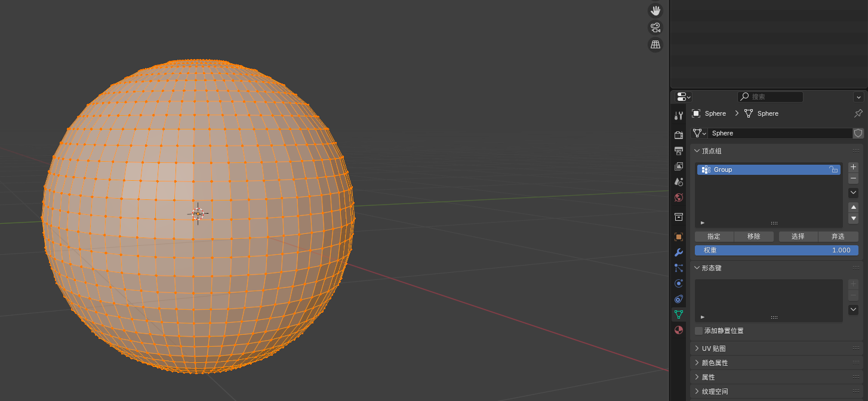Open the Tool properties tab
868x401 pixels.
[679, 116]
